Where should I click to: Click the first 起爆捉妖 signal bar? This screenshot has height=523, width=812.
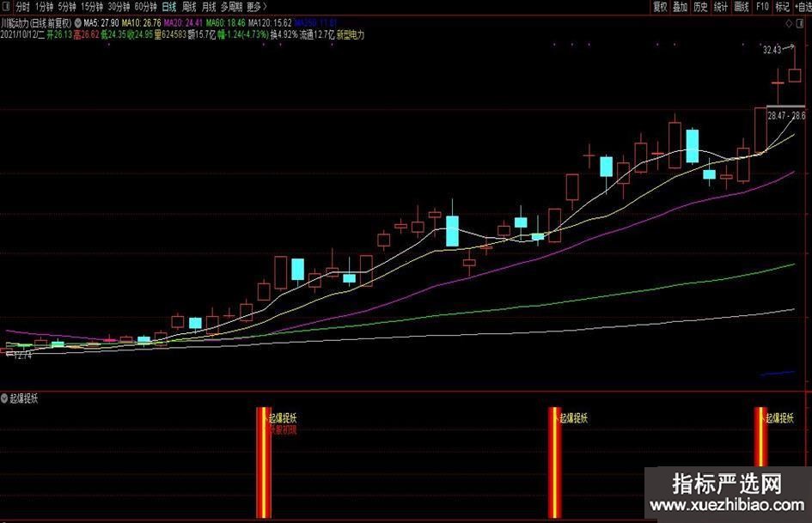(x=264, y=462)
